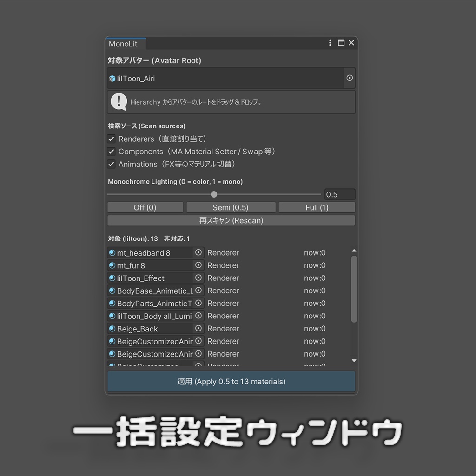Apply 0.5 to 13 materials button
476x476 pixels.
click(231, 382)
